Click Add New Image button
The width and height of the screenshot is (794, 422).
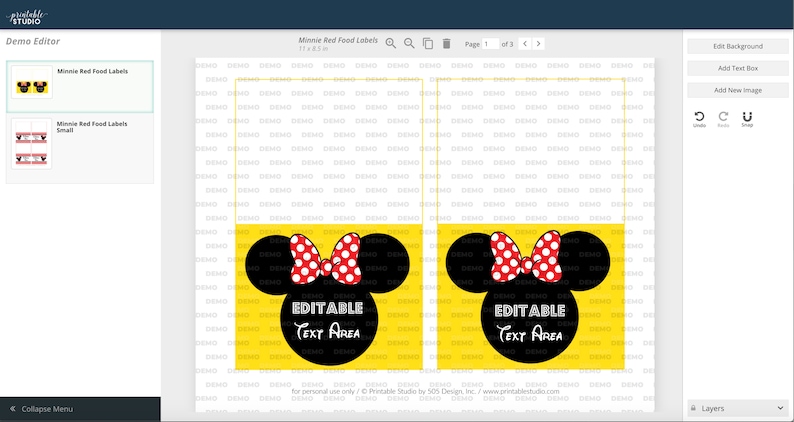point(738,90)
